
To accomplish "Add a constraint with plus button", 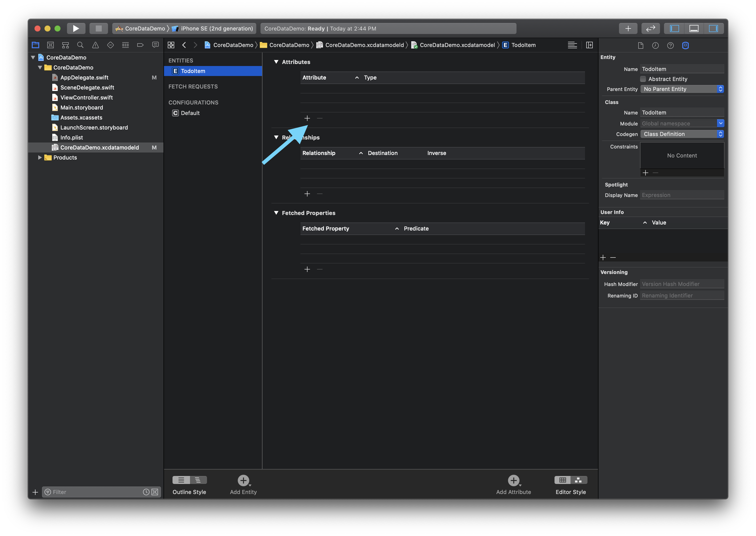I will [x=645, y=172].
